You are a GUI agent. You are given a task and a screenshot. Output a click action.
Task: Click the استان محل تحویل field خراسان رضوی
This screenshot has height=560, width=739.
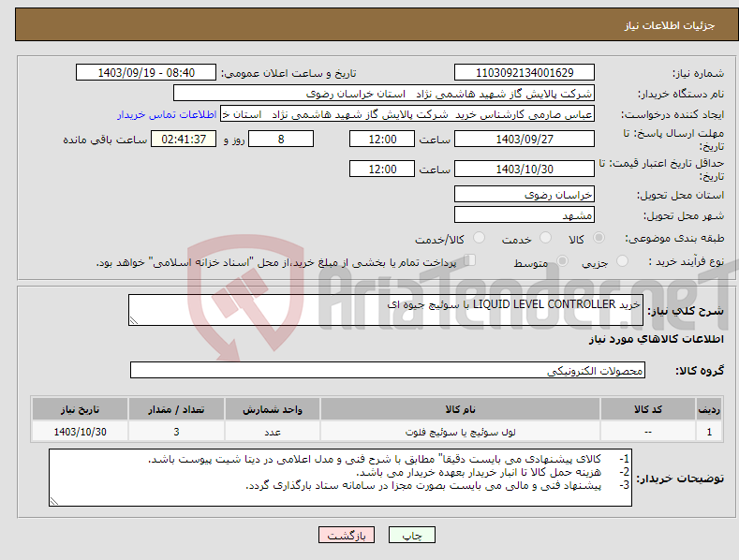click(525, 194)
